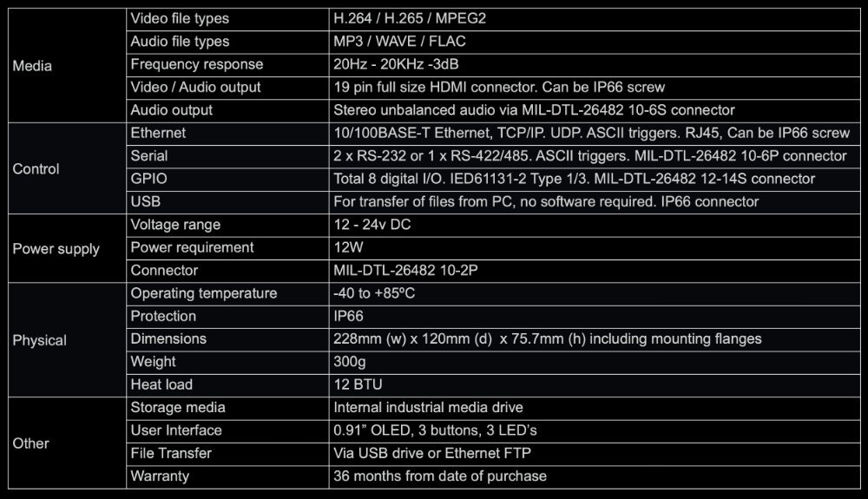
Task: Click the Ethernet row label
Action: (x=158, y=134)
